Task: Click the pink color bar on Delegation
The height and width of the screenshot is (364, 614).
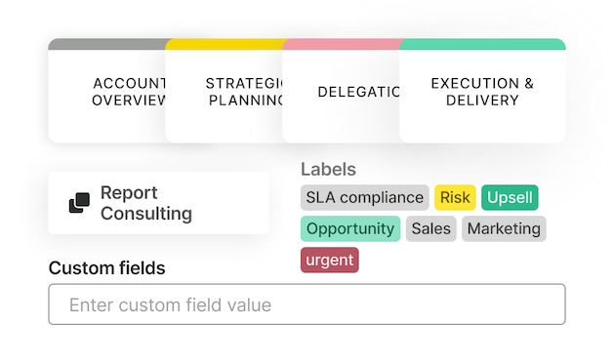Action: (341, 44)
